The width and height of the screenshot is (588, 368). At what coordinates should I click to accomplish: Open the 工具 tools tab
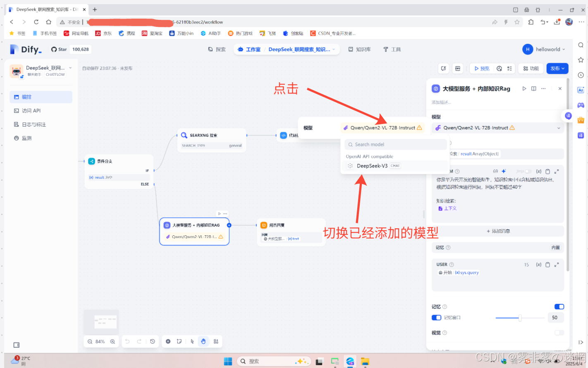(392, 50)
